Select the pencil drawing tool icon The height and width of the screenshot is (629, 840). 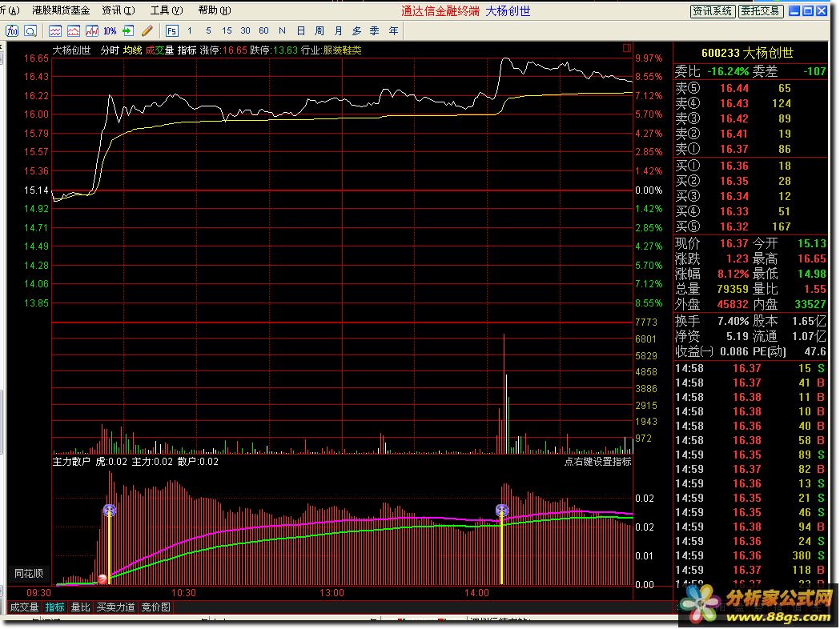pyautogui.click(x=147, y=31)
